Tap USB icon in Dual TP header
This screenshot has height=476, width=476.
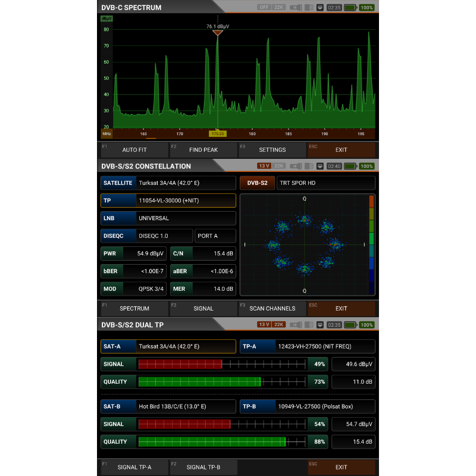coord(309,325)
